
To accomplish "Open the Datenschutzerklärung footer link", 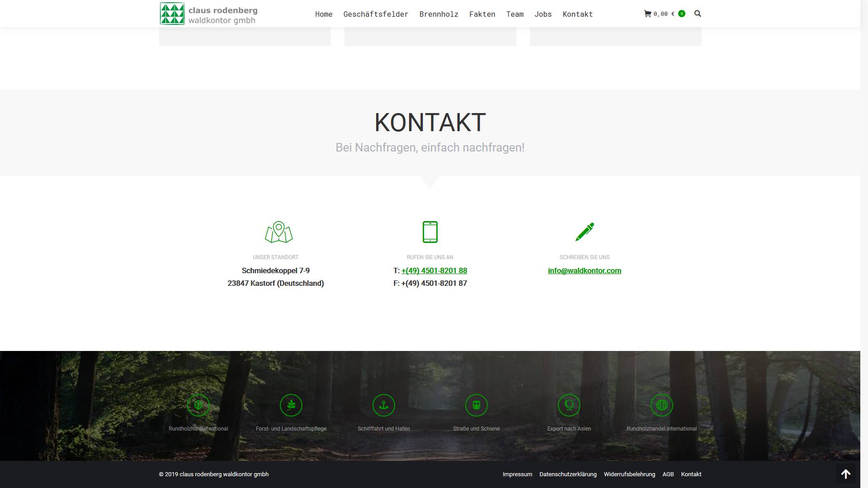I will [x=568, y=474].
